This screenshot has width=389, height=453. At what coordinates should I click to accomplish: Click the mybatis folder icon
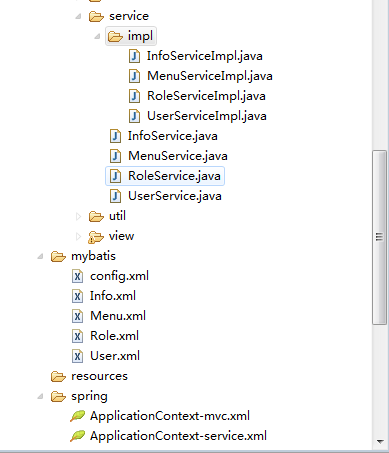coord(58,256)
